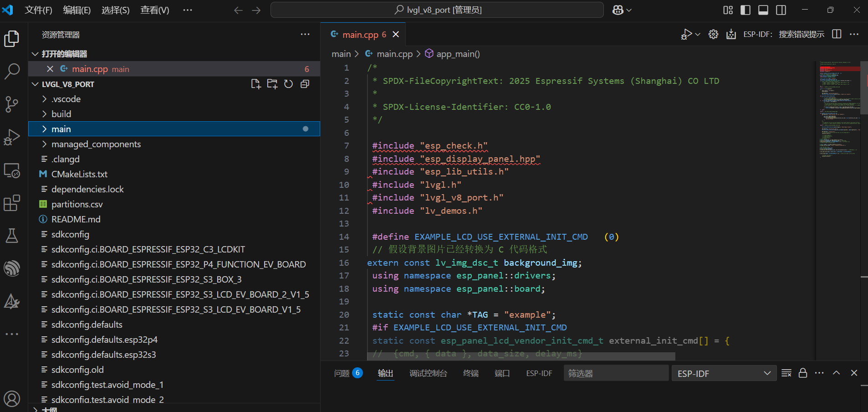Open the Copilot chat icon in title bar
The image size is (868, 412).
(x=618, y=10)
